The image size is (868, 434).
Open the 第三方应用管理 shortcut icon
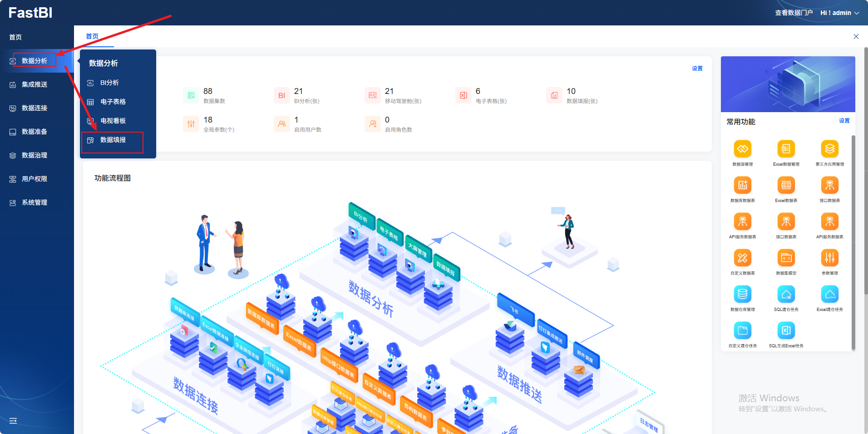(x=829, y=149)
